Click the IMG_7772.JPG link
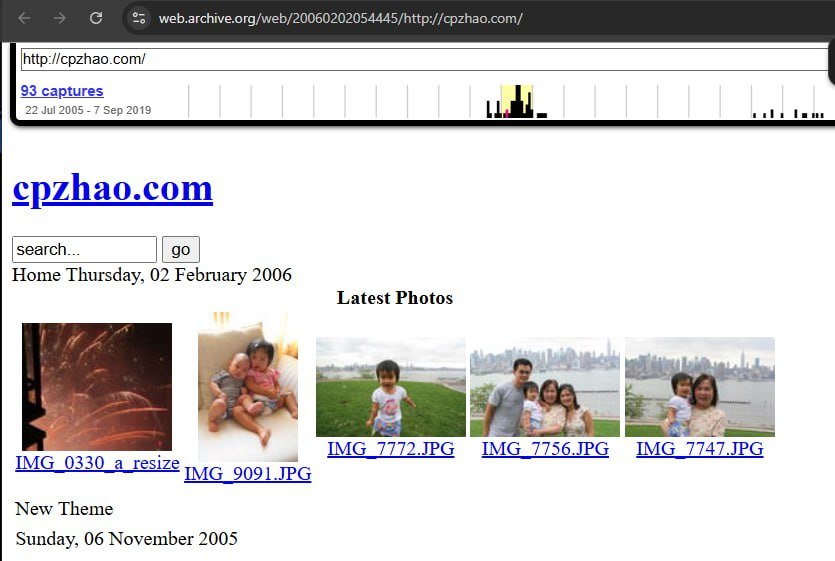The width and height of the screenshot is (835, 561). pyautogui.click(x=391, y=449)
